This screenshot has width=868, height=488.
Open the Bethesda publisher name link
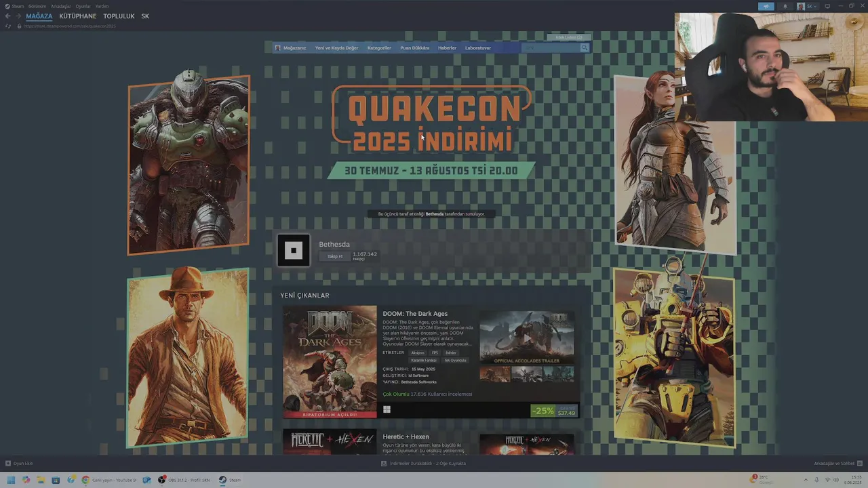pos(334,244)
